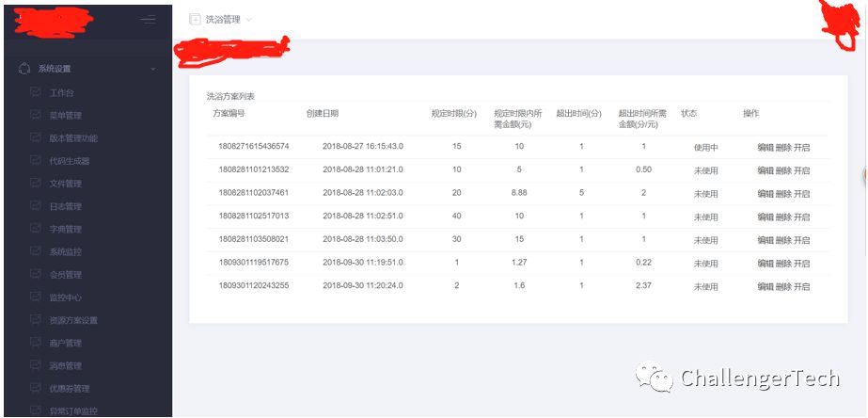Click 删除 for plan 1808281102037461
868x418 pixels.
(x=783, y=194)
